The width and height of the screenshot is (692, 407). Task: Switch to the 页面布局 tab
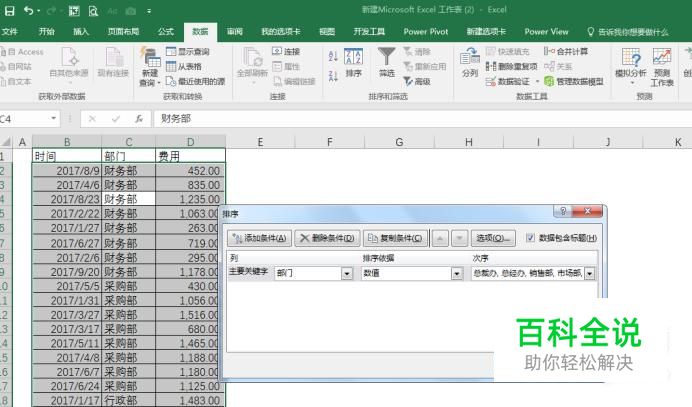[x=123, y=32]
